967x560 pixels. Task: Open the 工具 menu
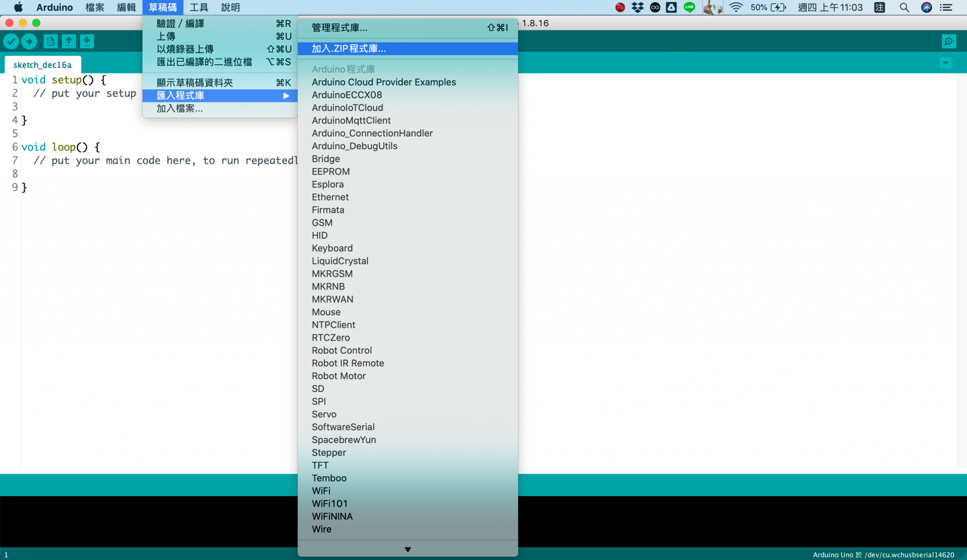coord(199,7)
